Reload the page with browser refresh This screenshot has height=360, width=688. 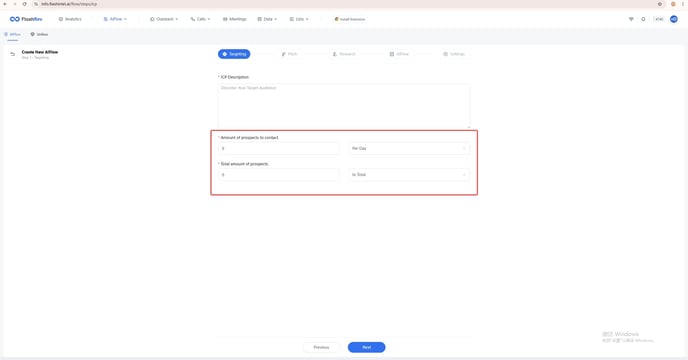(x=25, y=4)
